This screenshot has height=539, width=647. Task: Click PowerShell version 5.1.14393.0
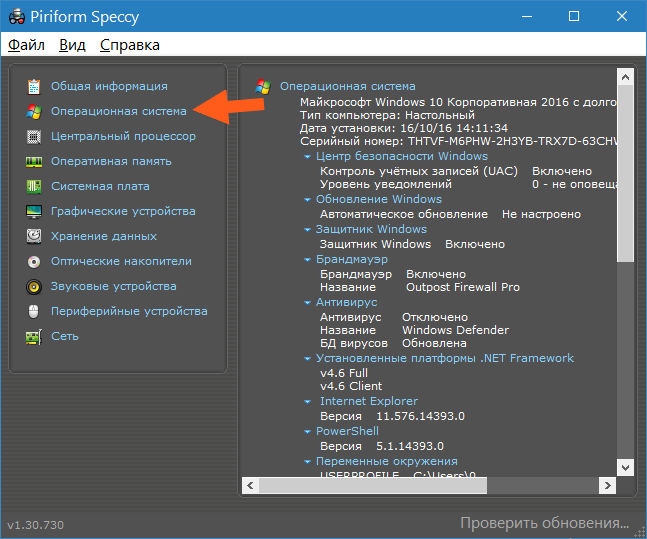pyautogui.click(x=410, y=447)
